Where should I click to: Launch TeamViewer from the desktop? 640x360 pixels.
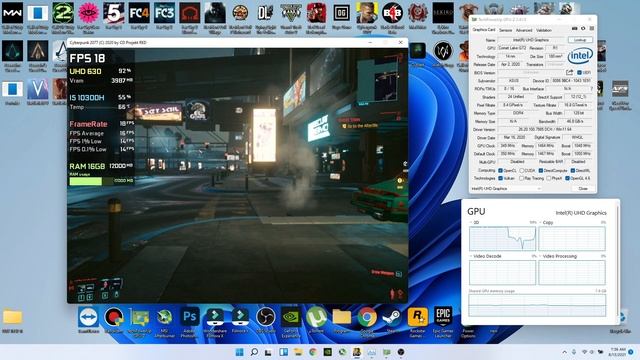pos(88,318)
